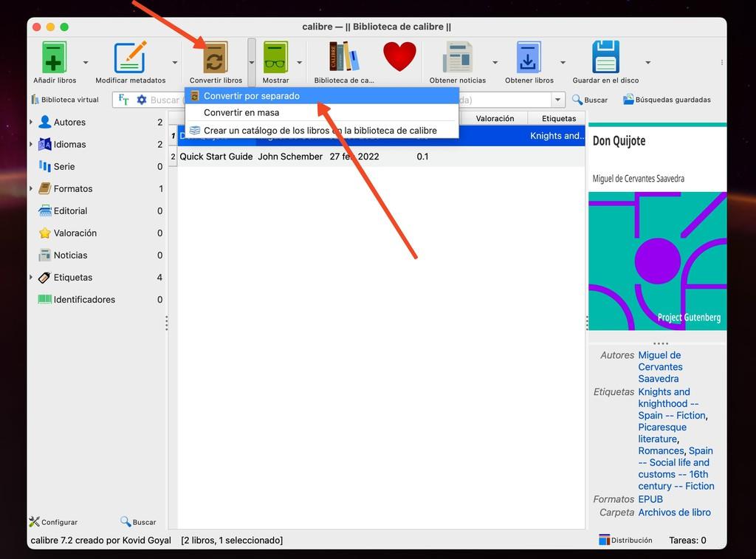This screenshot has width=756, height=559.
Task: Click the Convertir libros toolbar icon
Action: (x=215, y=58)
